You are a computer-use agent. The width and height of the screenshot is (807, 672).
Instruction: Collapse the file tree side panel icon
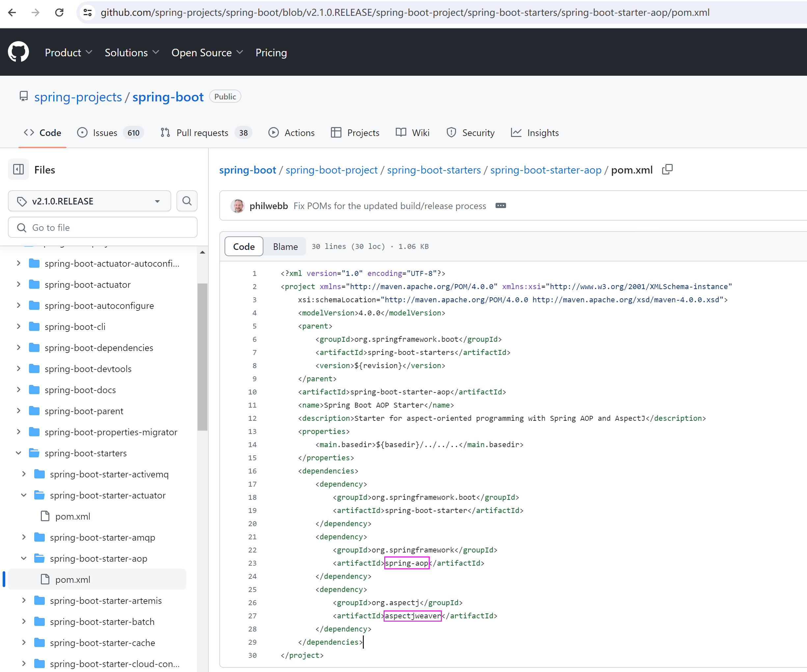[x=18, y=170]
